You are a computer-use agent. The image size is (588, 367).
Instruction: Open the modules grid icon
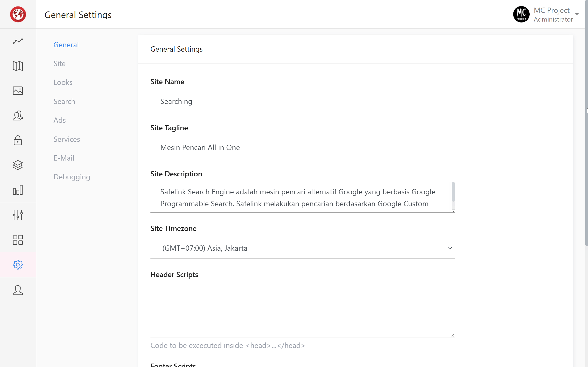point(18,240)
